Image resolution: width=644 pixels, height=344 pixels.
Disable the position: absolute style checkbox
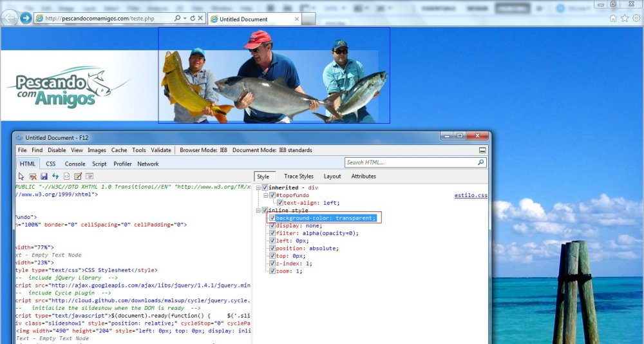click(x=272, y=248)
